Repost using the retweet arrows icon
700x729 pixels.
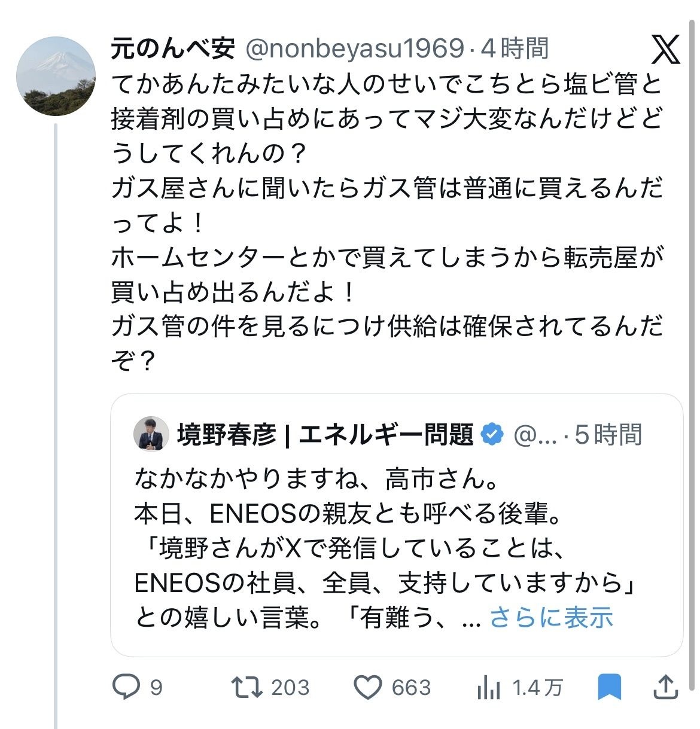point(247,687)
